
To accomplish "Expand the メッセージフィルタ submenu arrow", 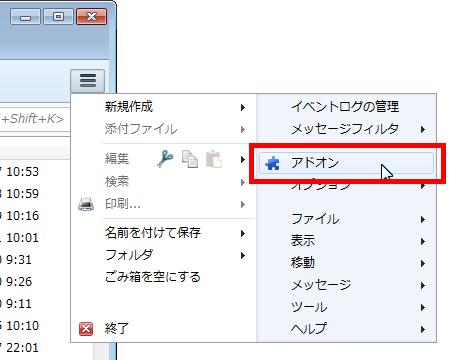I will point(423,129).
